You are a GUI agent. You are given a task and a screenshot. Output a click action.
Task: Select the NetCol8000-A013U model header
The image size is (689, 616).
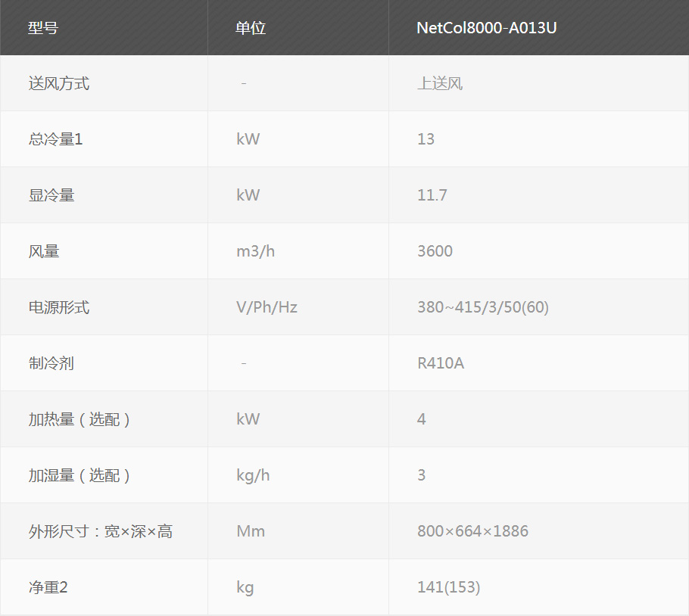(486, 28)
